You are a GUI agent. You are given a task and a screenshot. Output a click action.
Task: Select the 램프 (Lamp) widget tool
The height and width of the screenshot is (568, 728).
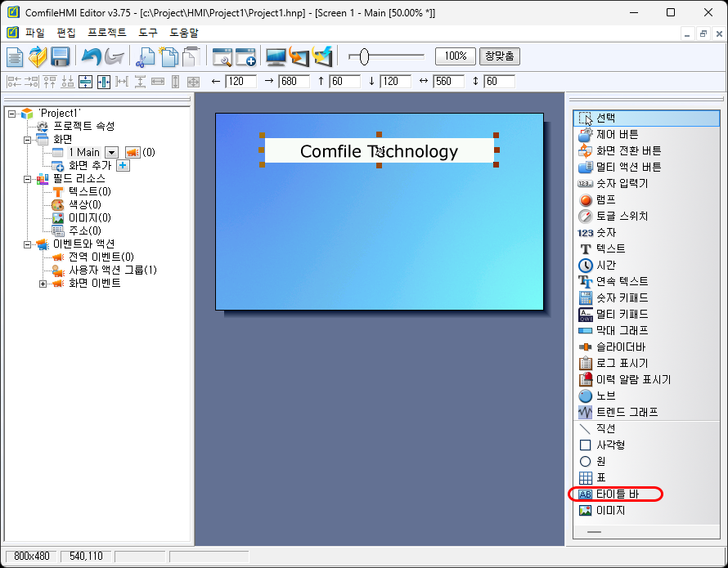[x=601, y=199]
